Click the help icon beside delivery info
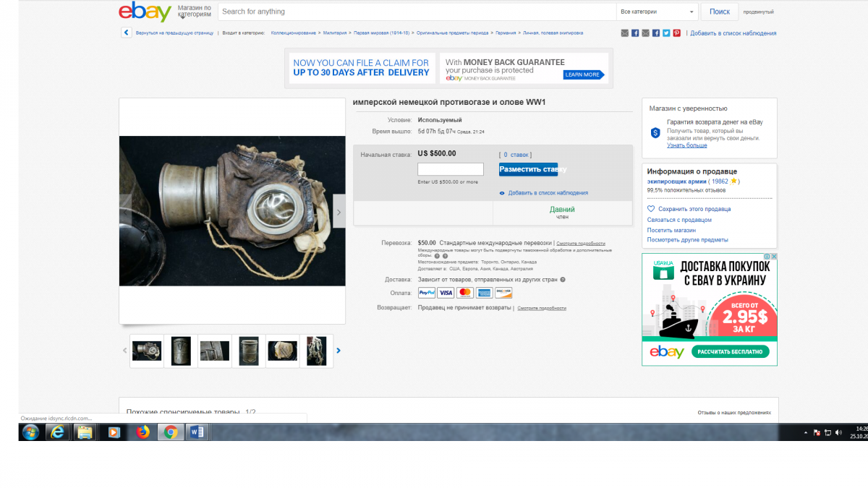868x488 pixels. [x=563, y=280]
